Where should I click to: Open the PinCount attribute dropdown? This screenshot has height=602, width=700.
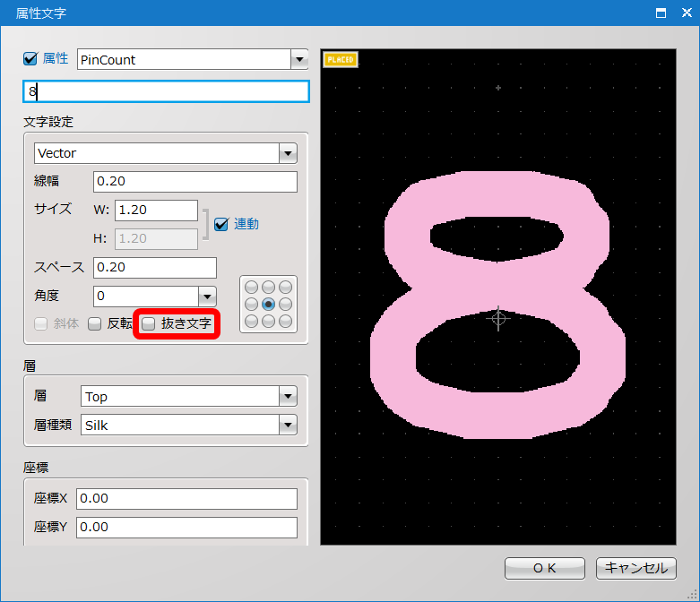298,60
